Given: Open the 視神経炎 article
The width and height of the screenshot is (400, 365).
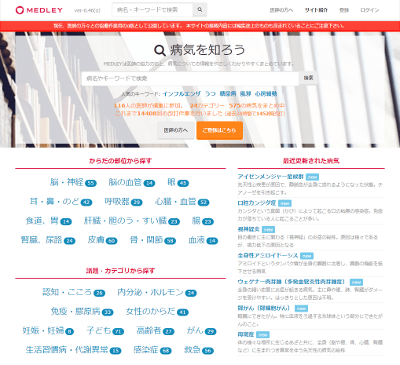Looking at the screenshot, I should (248, 229).
